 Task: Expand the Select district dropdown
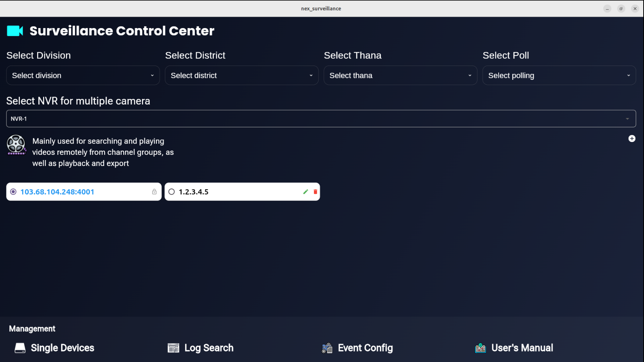[242, 76]
